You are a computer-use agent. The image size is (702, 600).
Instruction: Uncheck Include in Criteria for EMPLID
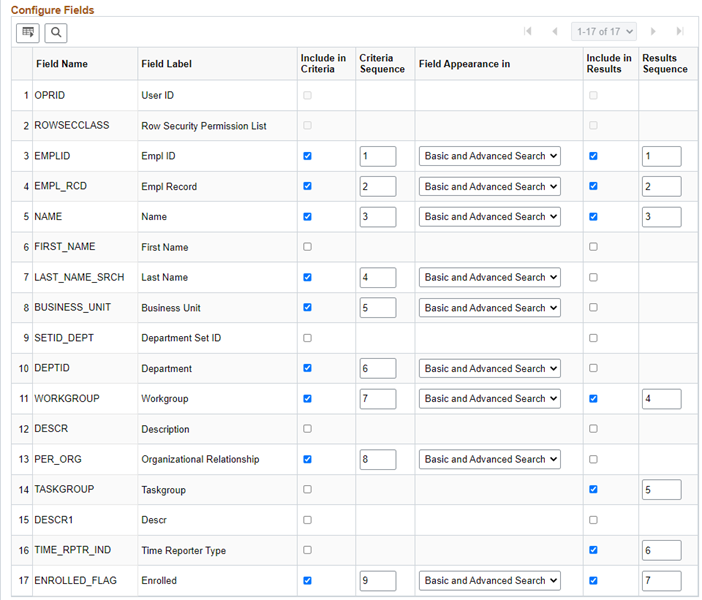click(307, 156)
